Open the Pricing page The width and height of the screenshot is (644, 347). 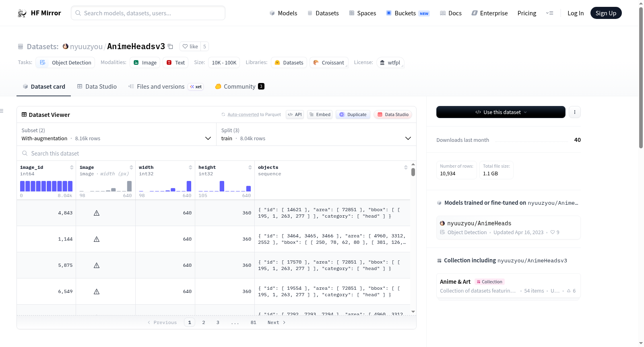click(x=527, y=13)
